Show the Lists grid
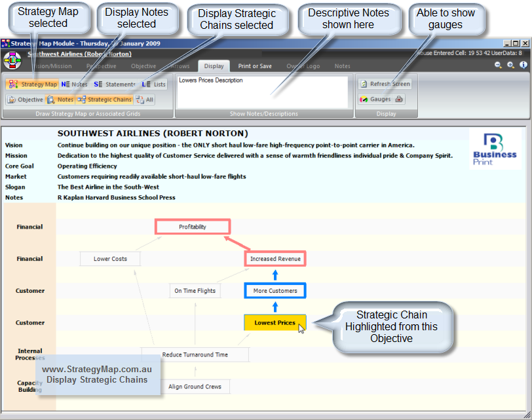 (x=154, y=84)
